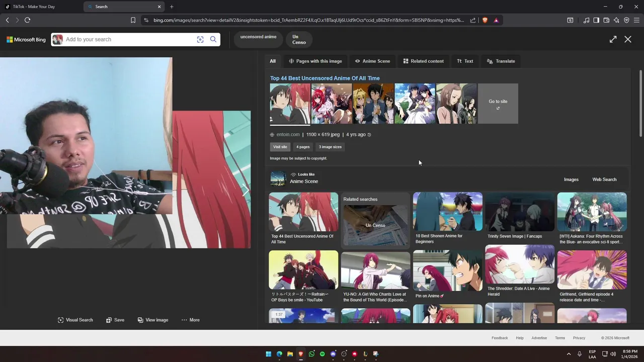Screen dimensions: 644x362
Task: Click View image below the image
Action: click(153, 320)
